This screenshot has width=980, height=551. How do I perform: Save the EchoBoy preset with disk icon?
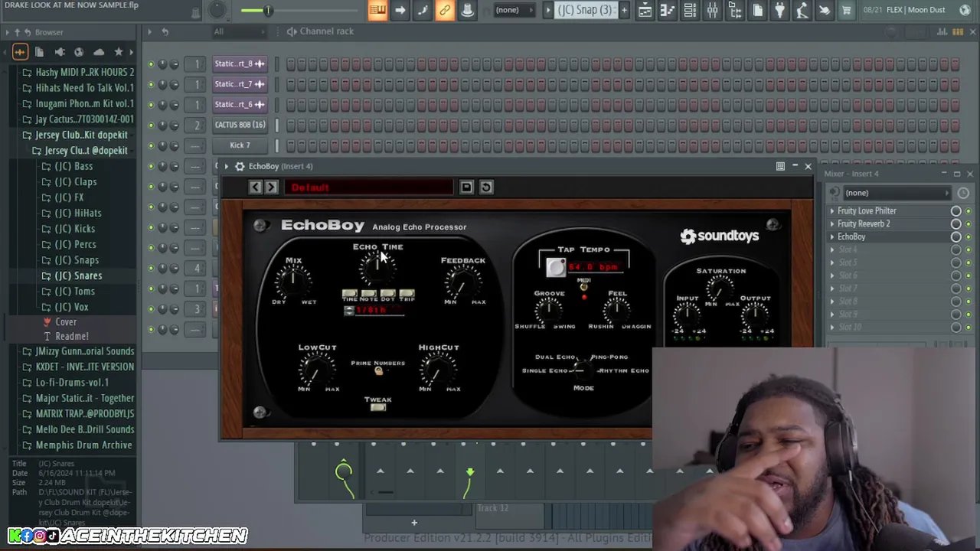click(x=466, y=187)
